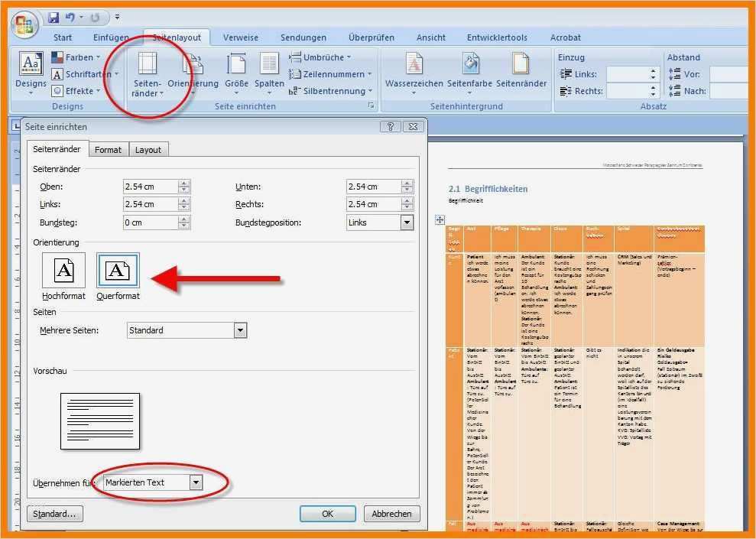This screenshot has height=539, width=756.
Task: Redo the action in quick access
Action: tap(95, 18)
